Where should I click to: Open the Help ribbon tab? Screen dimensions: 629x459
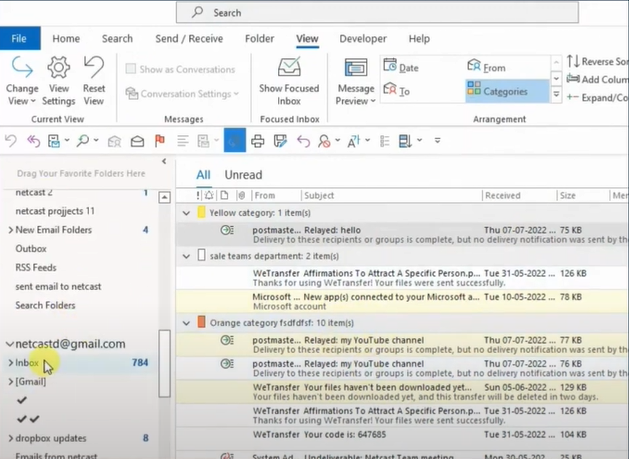(419, 39)
